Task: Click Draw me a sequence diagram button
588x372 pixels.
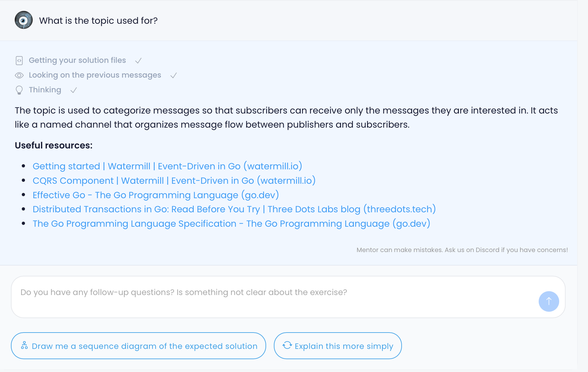Action: [138, 346]
